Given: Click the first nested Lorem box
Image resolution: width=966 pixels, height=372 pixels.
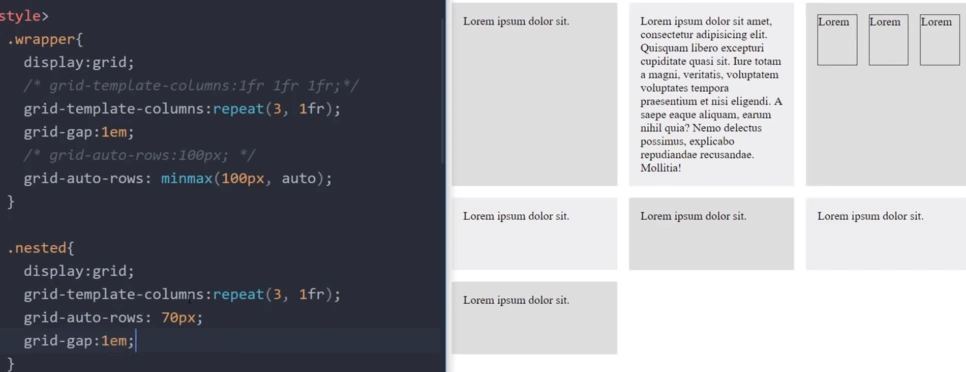Looking at the screenshot, I should 837,40.
